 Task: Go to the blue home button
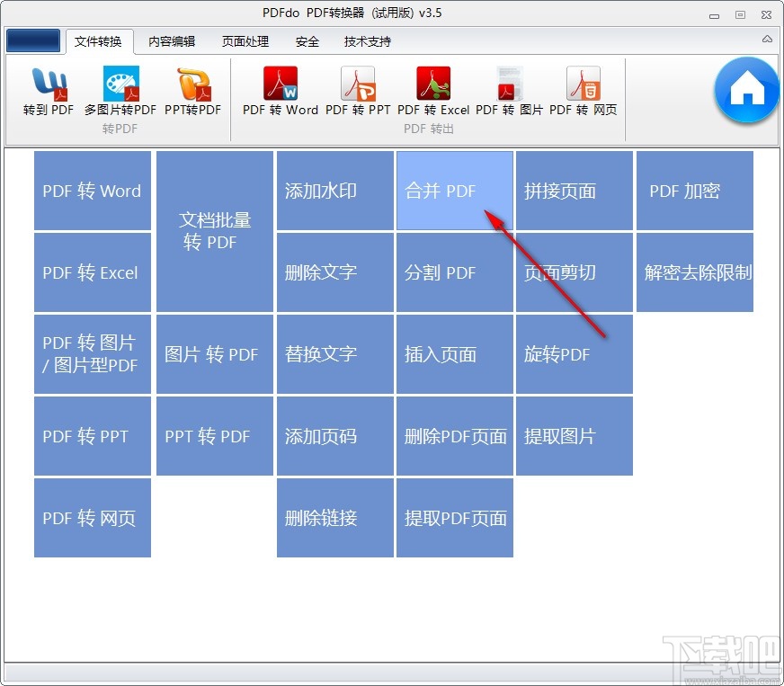pos(747,91)
